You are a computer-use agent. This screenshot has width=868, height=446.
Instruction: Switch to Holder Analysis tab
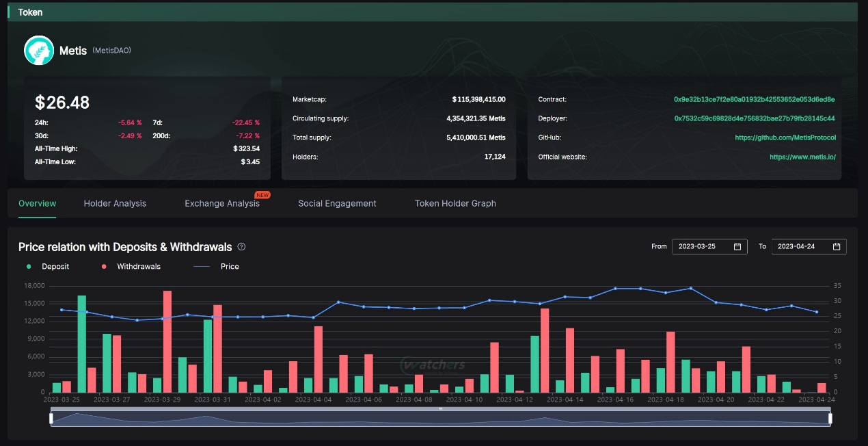pyautogui.click(x=115, y=203)
